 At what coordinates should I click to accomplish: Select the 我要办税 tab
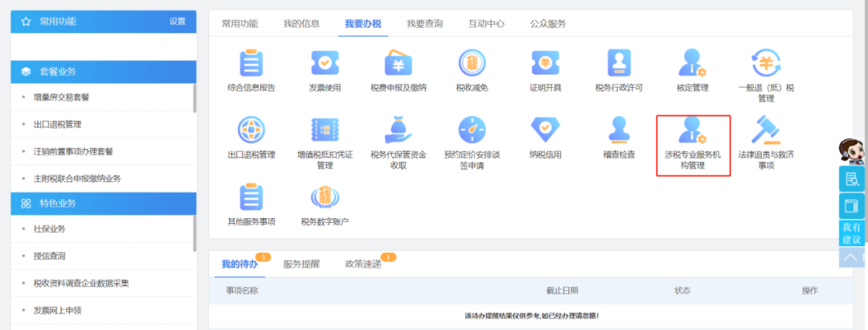(x=362, y=23)
